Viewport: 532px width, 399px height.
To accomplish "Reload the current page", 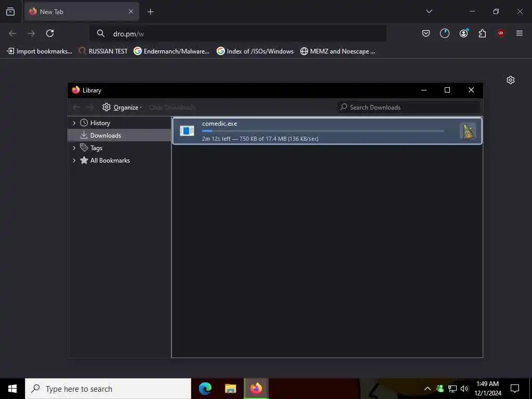I will pos(50,33).
